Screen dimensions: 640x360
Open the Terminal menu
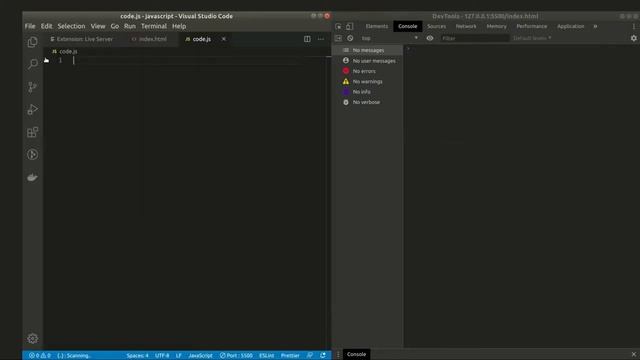coord(154,26)
